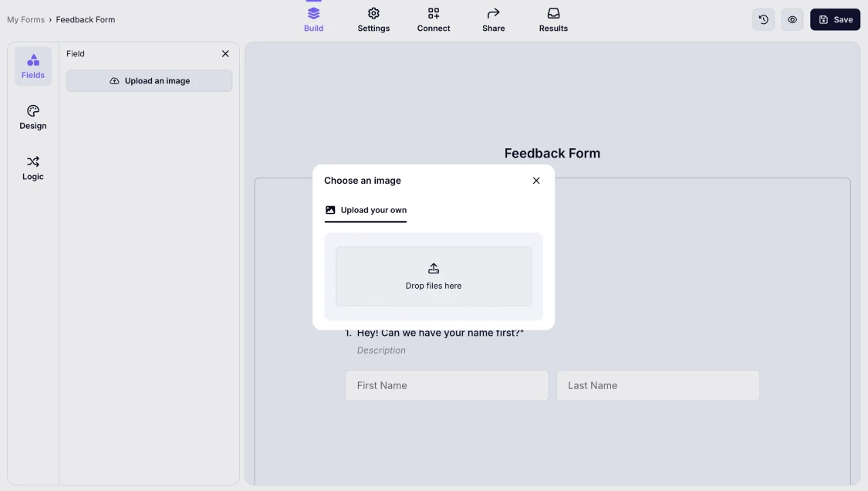Close the Choose an image dialog
The height and width of the screenshot is (491, 868).
(x=536, y=180)
